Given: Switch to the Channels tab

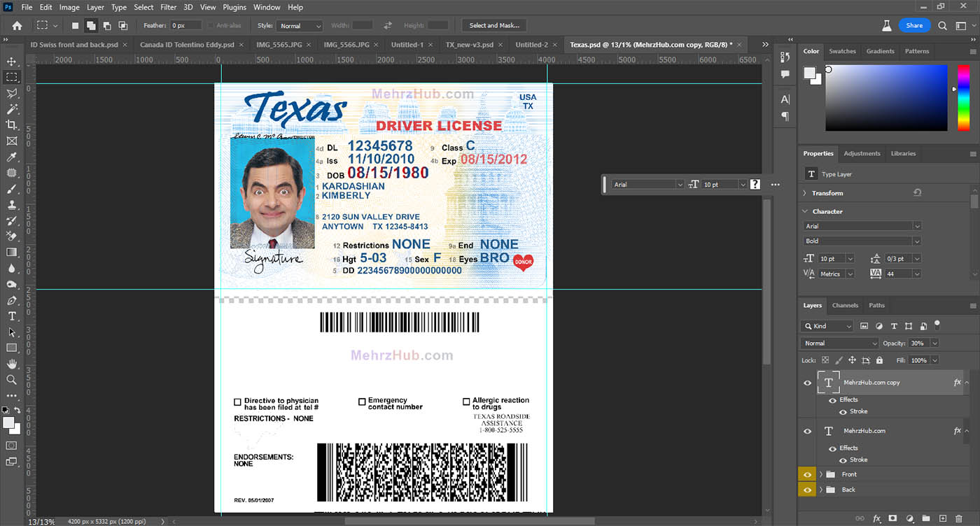Looking at the screenshot, I should tap(845, 305).
